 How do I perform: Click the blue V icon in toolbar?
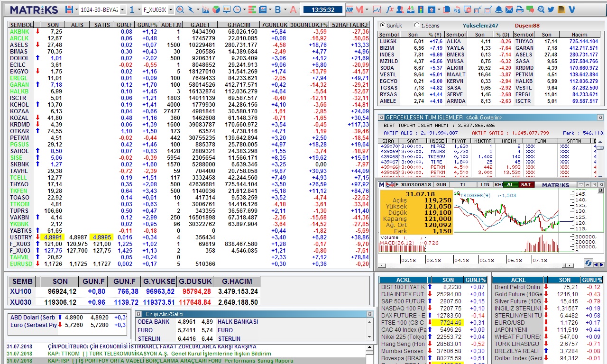[571, 9]
